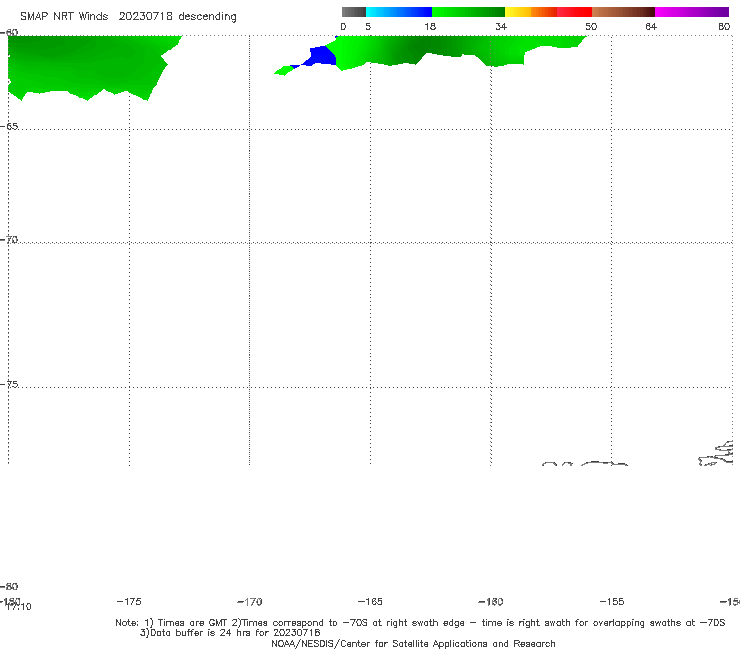Click the '-65' latitude axis label
This screenshot has width=740, height=650.
click(x=9, y=127)
